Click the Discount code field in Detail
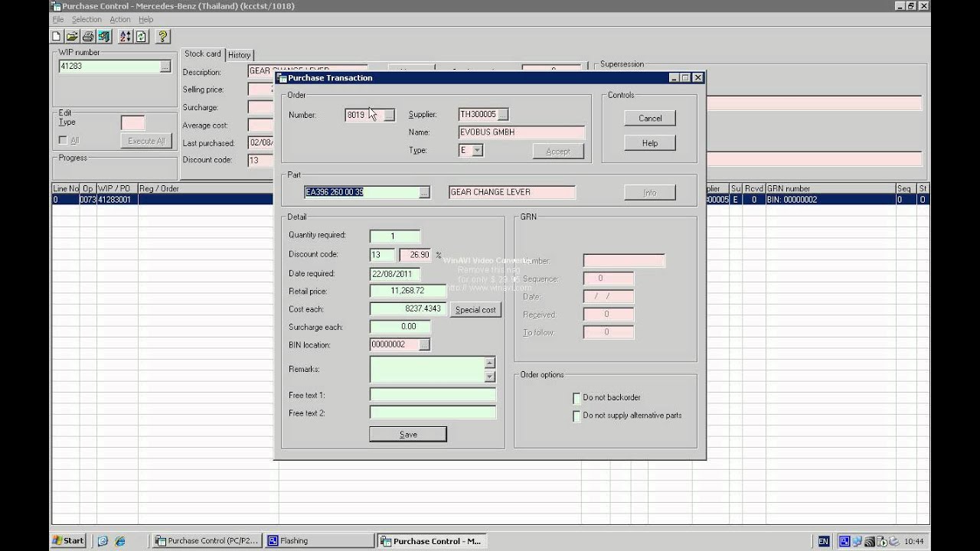Screen dimensions: 980x551 click(382, 255)
